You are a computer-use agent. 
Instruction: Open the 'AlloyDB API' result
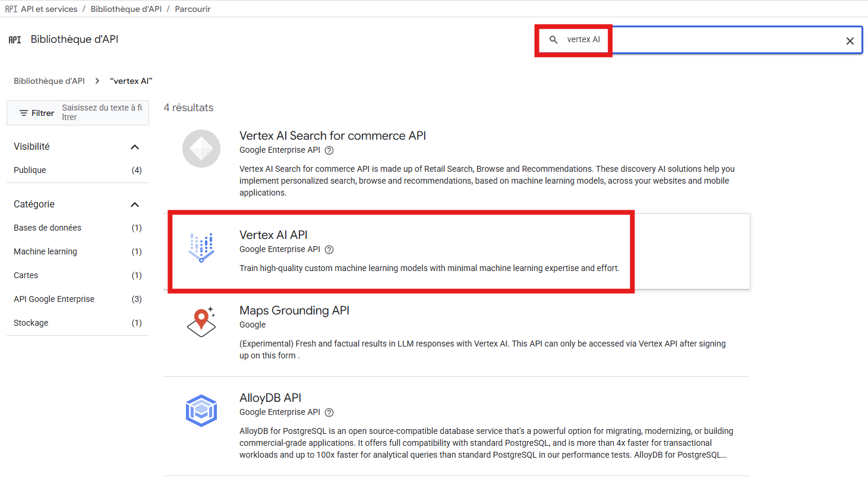click(270, 398)
